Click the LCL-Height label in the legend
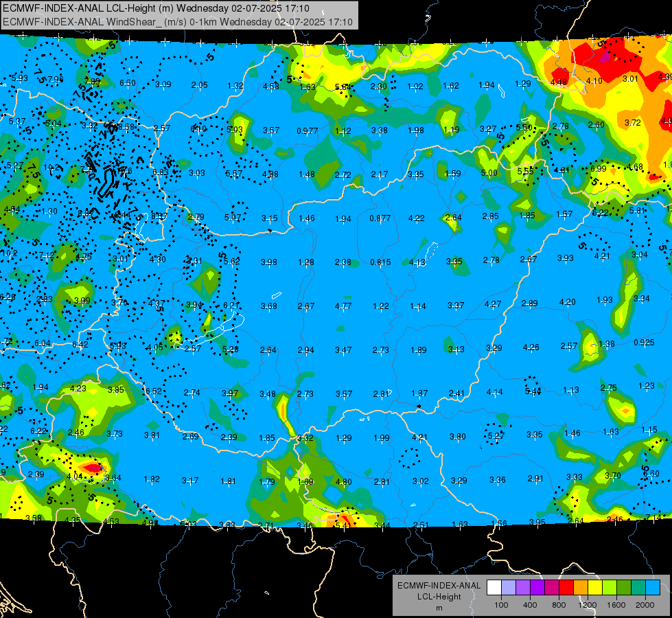The width and height of the screenshot is (672, 618). 439,597
